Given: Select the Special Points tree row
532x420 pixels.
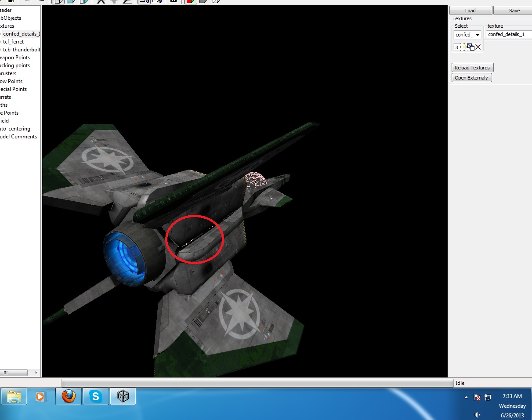Looking at the screenshot, I should point(13,89).
